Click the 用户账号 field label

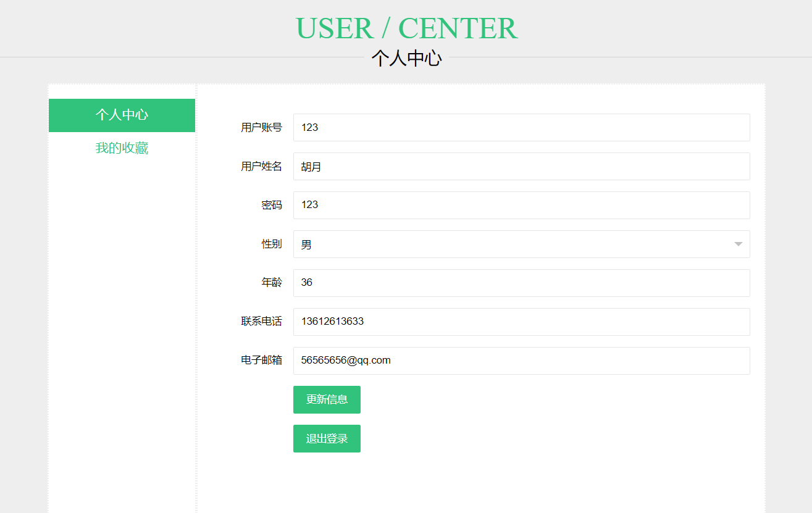[x=261, y=128]
